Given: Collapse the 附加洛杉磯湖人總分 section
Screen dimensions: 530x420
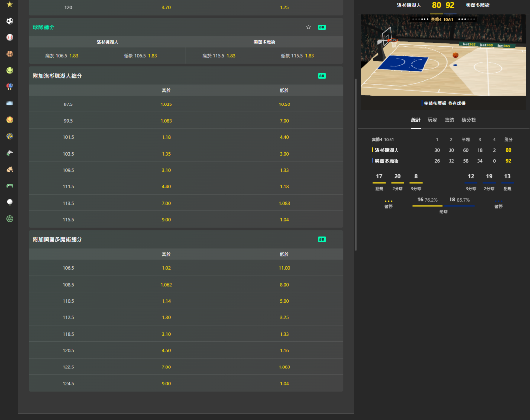Looking at the screenshot, I should click(186, 76).
